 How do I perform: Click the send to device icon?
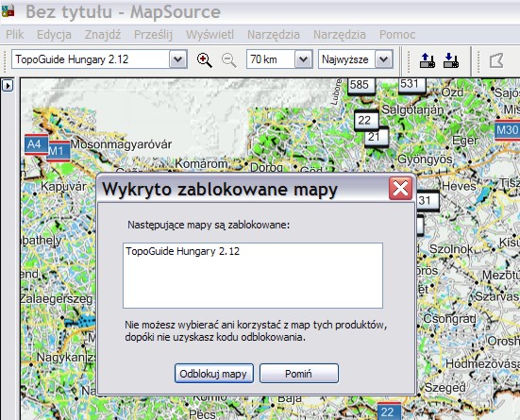pyautogui.click(x=428, y=60)
